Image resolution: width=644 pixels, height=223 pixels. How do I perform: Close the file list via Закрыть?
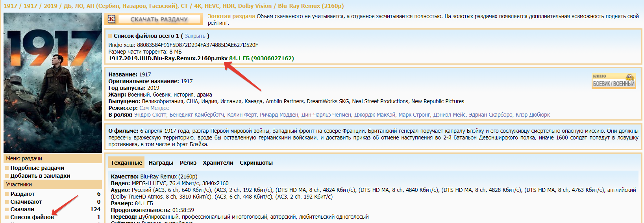(x=195, y=36)
